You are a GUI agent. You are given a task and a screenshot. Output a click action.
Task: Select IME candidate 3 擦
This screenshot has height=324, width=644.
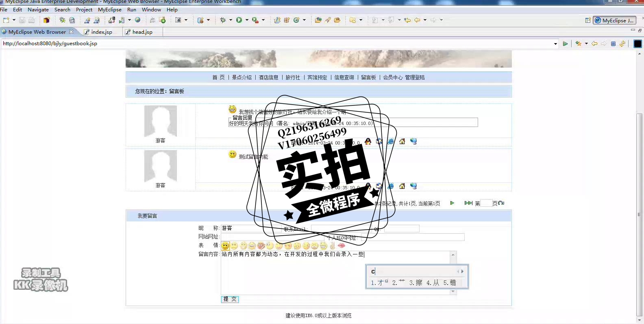(416, 282)
